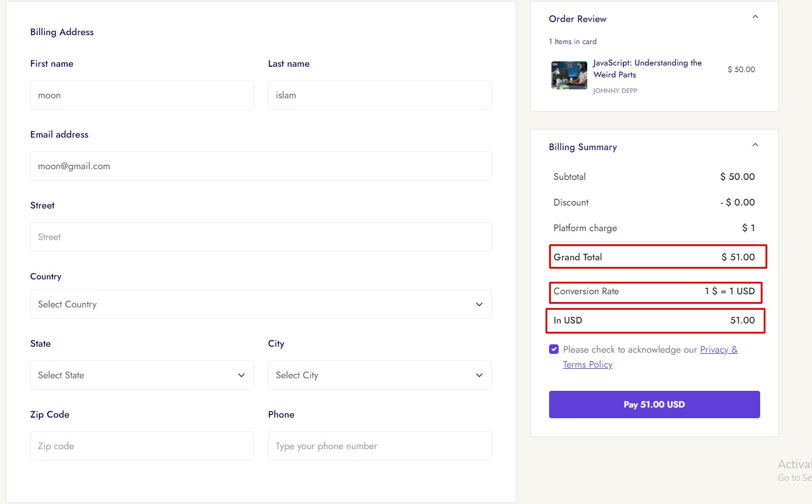
Task: Open the Privacy & Terms Policy link
Action: [x=718, y=350]
